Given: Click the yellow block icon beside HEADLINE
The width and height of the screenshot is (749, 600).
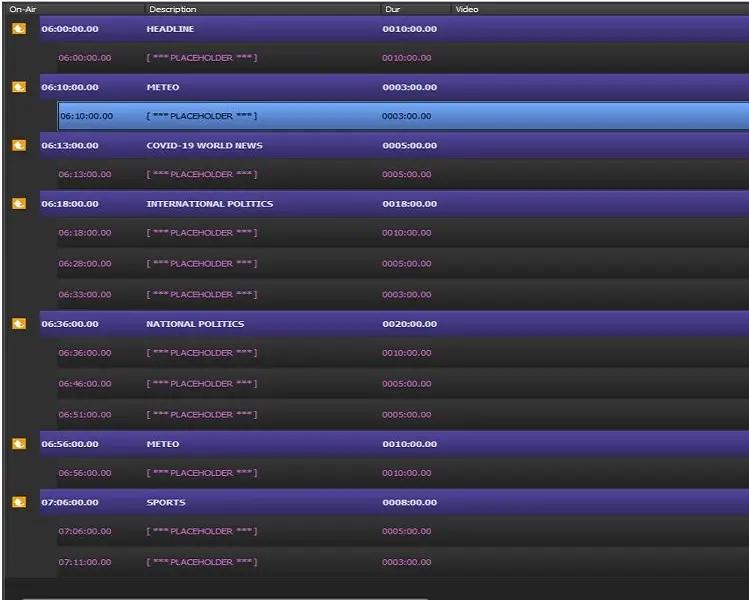Looking at the screenshot, I should (19, 29).
